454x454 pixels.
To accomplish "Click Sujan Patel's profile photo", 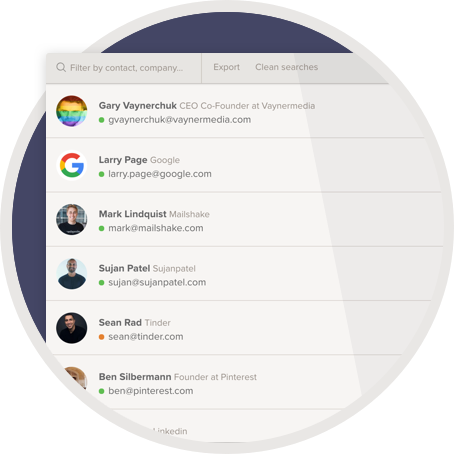I will coord(72,274).
